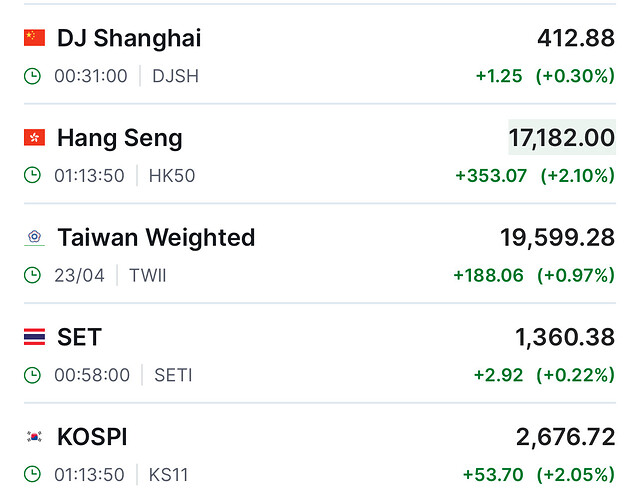The height and width of the screenshot is (500, 640).
Task: Click the Thailand flag icon
Action: point(34,337)
